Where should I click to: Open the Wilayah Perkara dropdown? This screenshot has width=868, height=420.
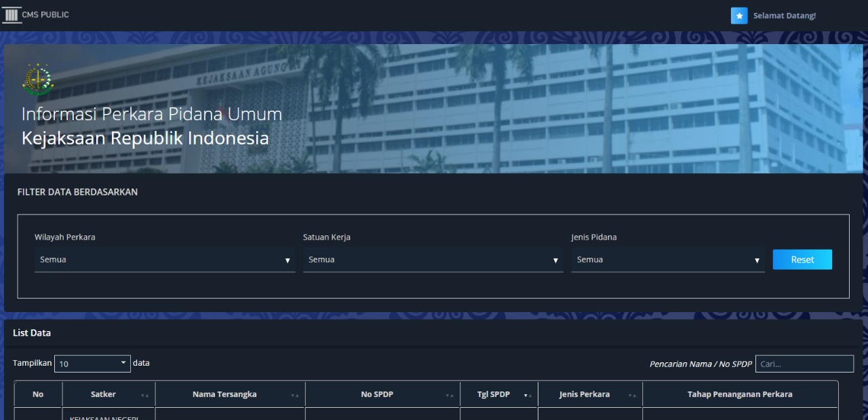[165, 260]
